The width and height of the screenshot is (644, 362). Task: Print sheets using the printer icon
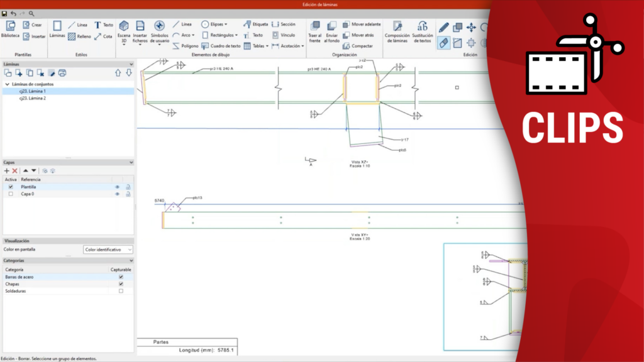tap(62, 73)
